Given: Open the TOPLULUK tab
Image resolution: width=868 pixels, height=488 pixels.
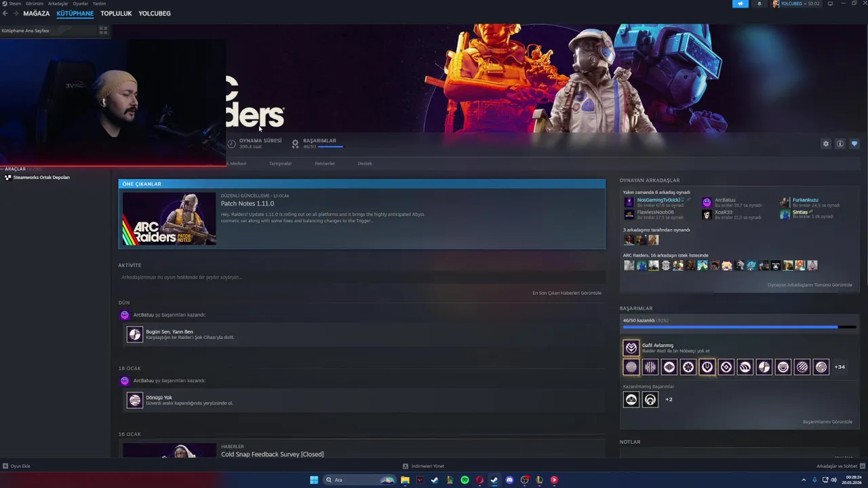Looking at the screenshot, I should point(116,14).
